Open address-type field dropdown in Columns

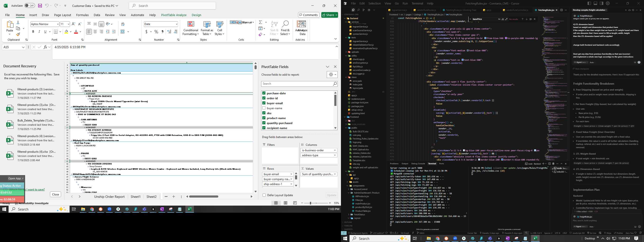335,155
